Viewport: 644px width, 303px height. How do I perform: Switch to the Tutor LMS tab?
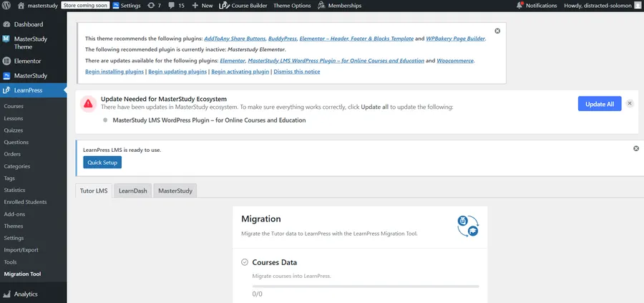(x=94, y=191)
